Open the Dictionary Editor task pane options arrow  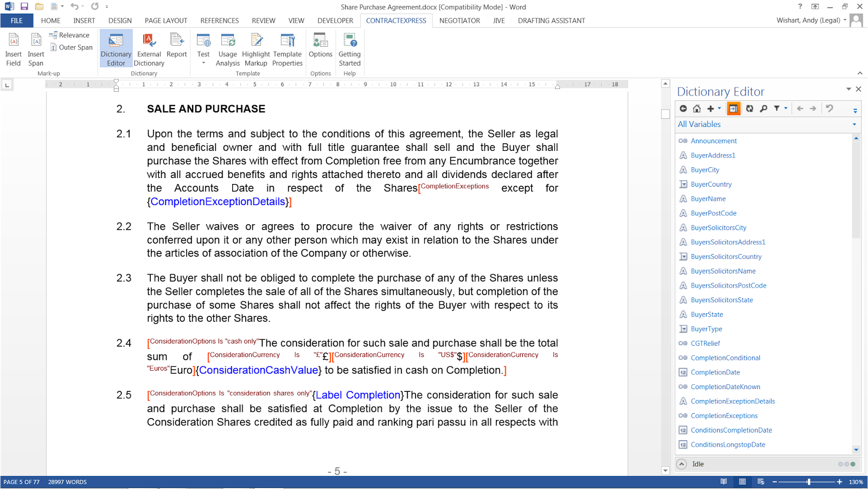click(848, 89)
